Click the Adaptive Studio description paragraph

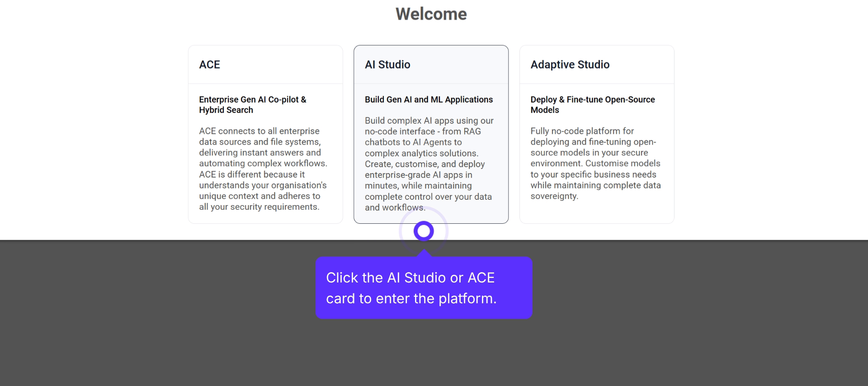(595, 163)
